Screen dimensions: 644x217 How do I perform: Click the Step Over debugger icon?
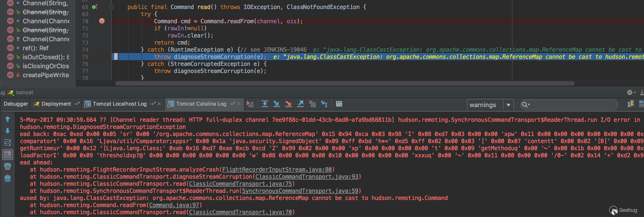tap(265, 104)
